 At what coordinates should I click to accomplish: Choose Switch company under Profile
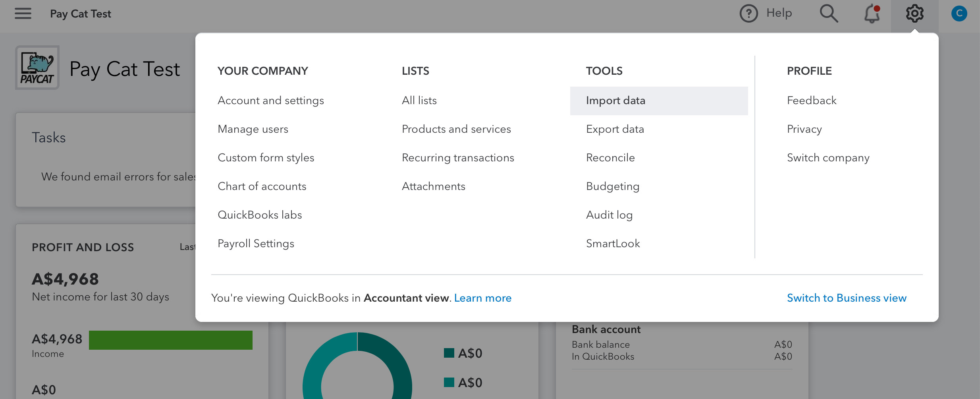(828, 158)
